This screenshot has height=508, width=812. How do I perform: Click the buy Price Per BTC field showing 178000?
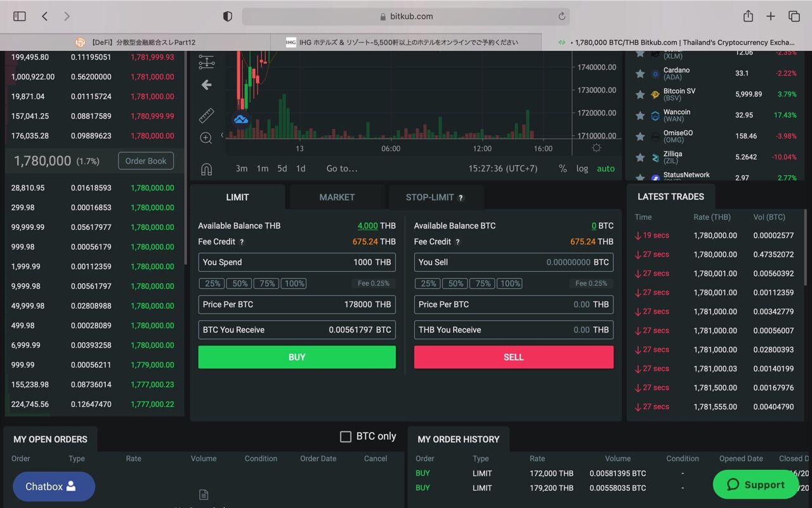point(297,304)
